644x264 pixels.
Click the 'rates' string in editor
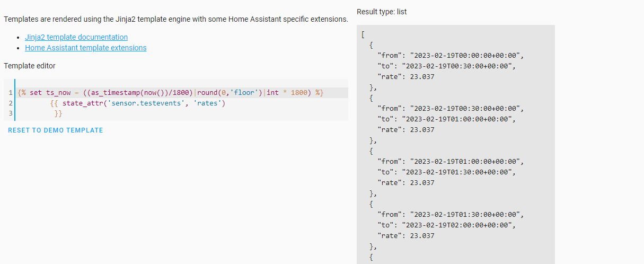click(x=206, y=103)
